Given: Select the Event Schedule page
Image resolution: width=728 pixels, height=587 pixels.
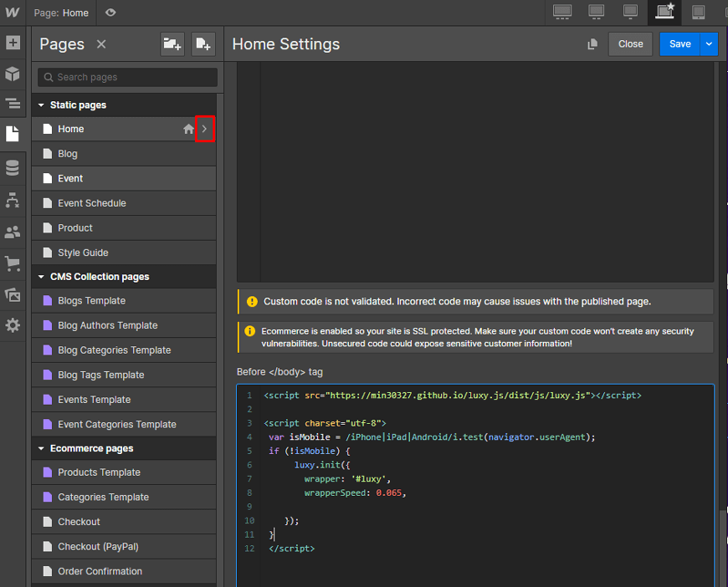Looking at the screenshot, I should (x=92, y=203).
